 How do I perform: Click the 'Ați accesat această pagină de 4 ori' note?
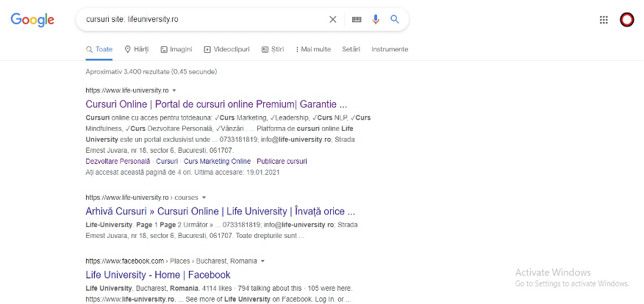[182, 173]
